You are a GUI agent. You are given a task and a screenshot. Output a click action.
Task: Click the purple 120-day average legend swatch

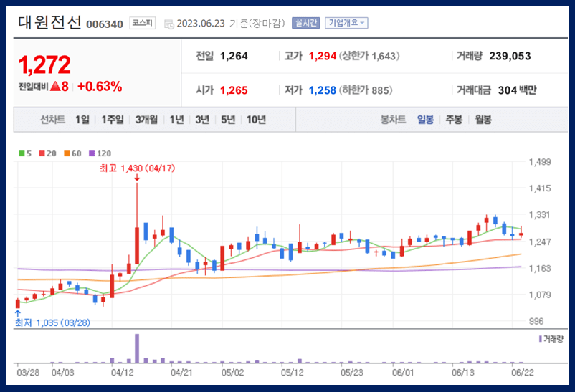click(x=92, y=153)
